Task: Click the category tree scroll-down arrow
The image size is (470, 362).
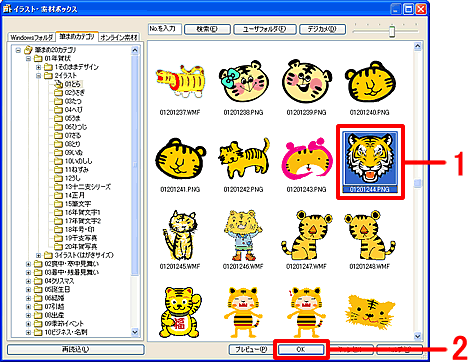Action: [135, 332]
